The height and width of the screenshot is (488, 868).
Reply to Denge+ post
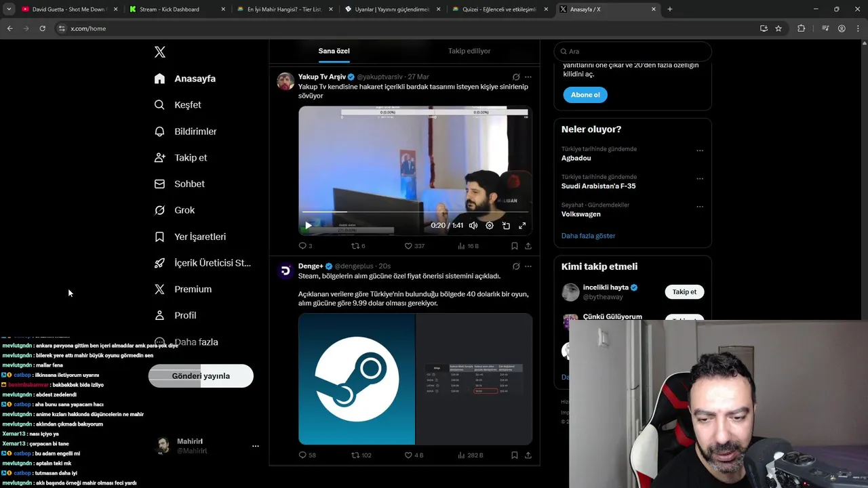point(307,455)
